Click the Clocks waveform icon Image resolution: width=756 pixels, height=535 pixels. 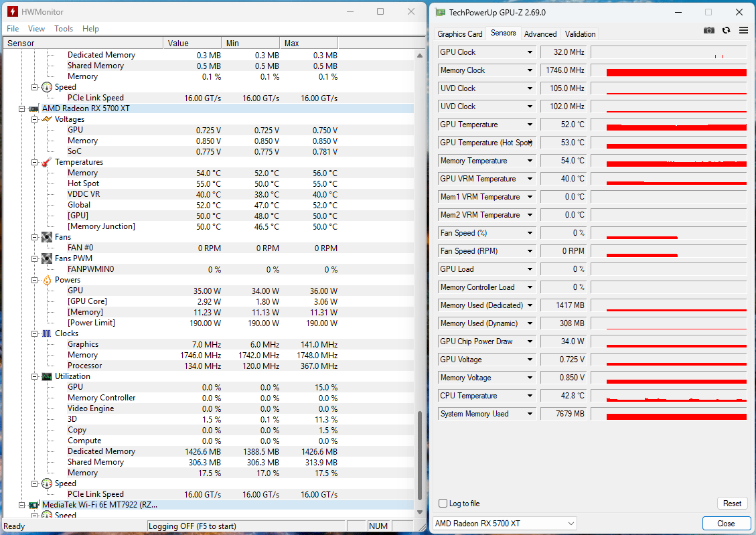pos(47,333)
